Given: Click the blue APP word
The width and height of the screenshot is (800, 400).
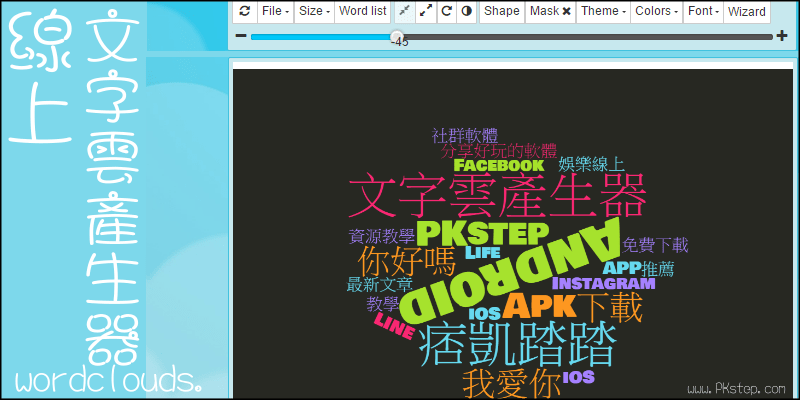Looking at the screenshot, I should coord(621,268).
